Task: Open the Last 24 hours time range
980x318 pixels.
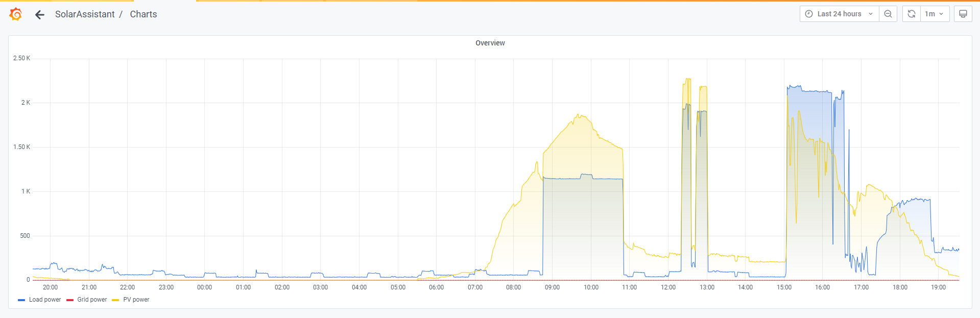Action: 839,14
